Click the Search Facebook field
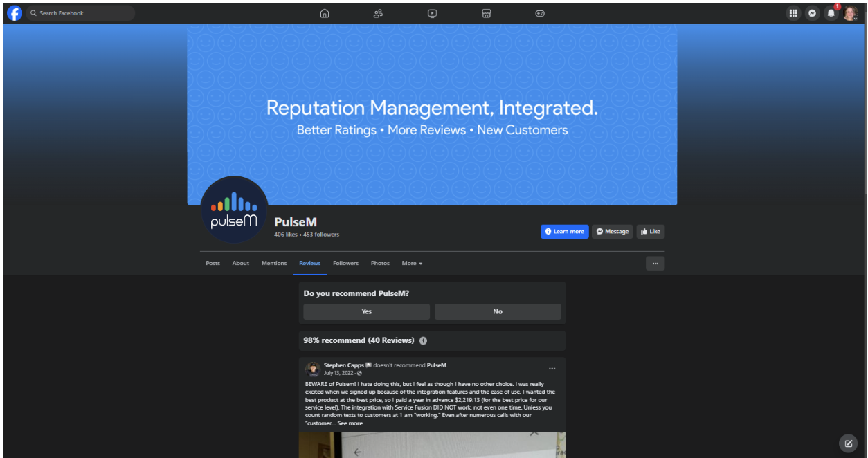The width and height of the screenshot is (868, 458). tap(83, 13)
